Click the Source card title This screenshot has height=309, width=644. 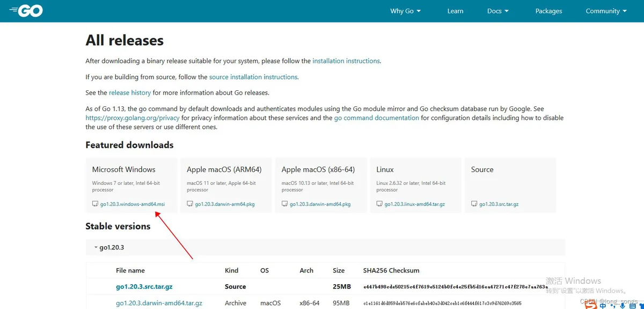point(482,169)
